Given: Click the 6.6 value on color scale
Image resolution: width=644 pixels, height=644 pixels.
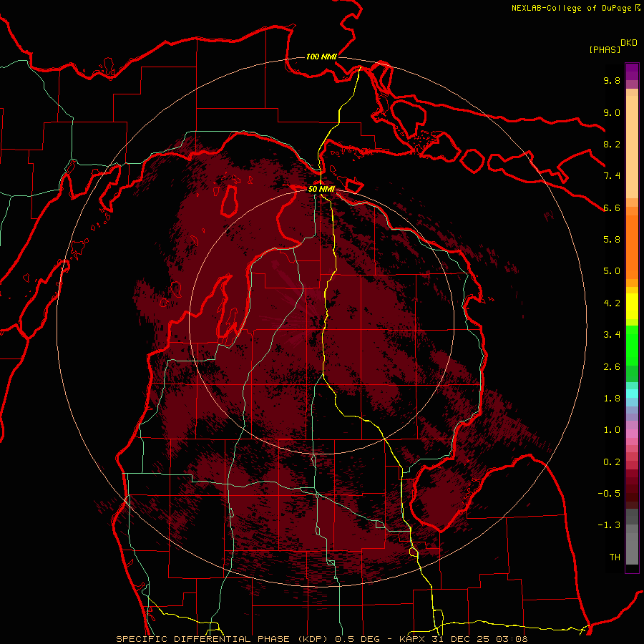Looking at the screenshot, I should pyautogui.click(x=612, y=208).
